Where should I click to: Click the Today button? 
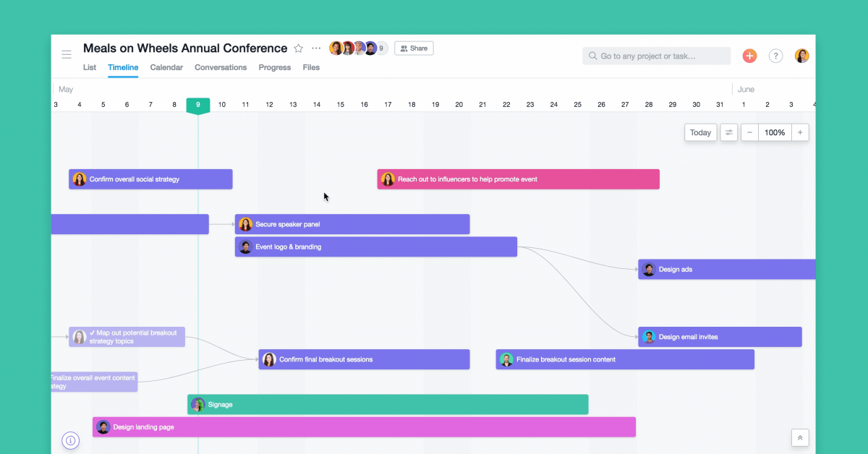coord(699,132)
